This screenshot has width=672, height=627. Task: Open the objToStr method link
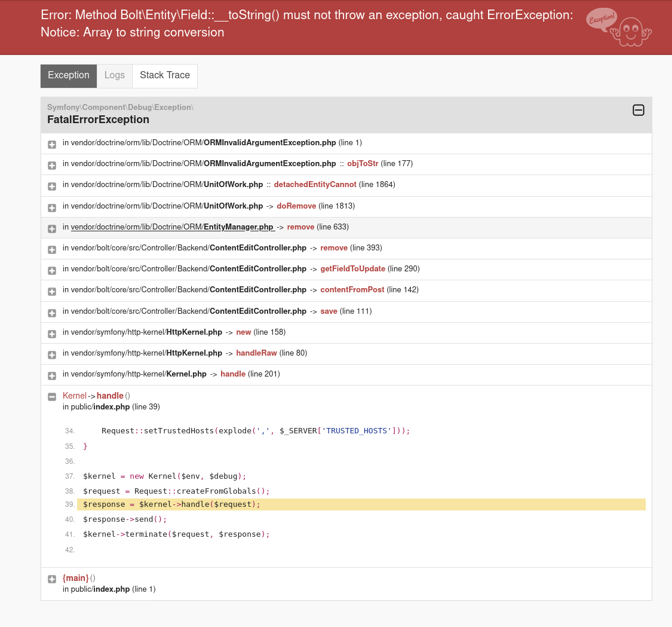[x=362, y=163]
